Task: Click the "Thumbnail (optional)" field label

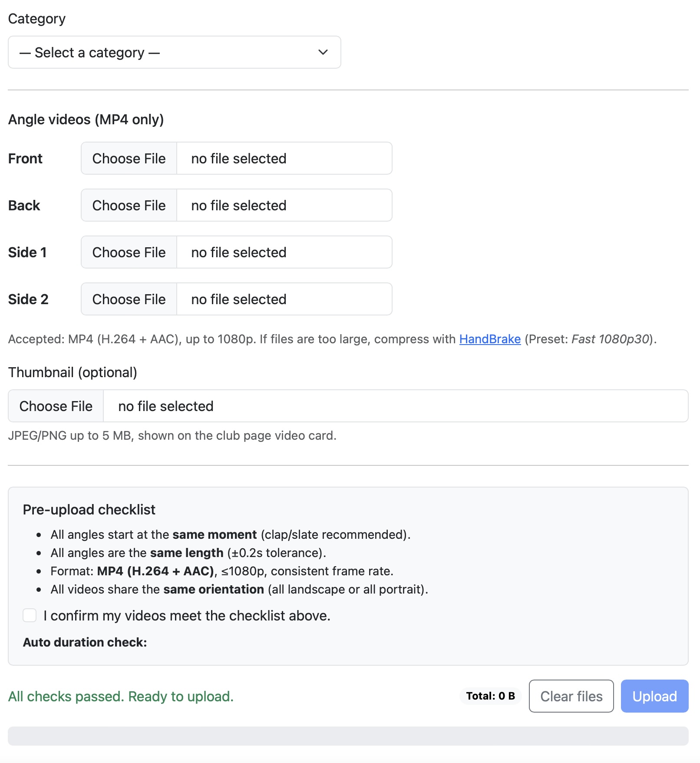Action: 73,372
